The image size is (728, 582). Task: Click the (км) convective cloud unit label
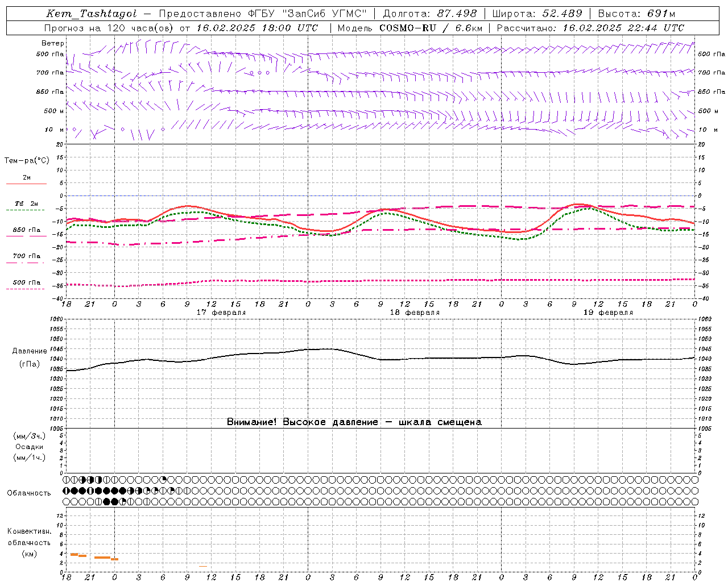click(30, 554)
